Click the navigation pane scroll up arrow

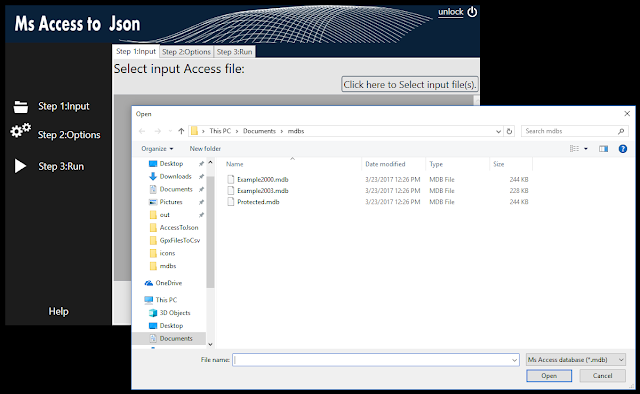pyautogui.click(x=210, y=162)
